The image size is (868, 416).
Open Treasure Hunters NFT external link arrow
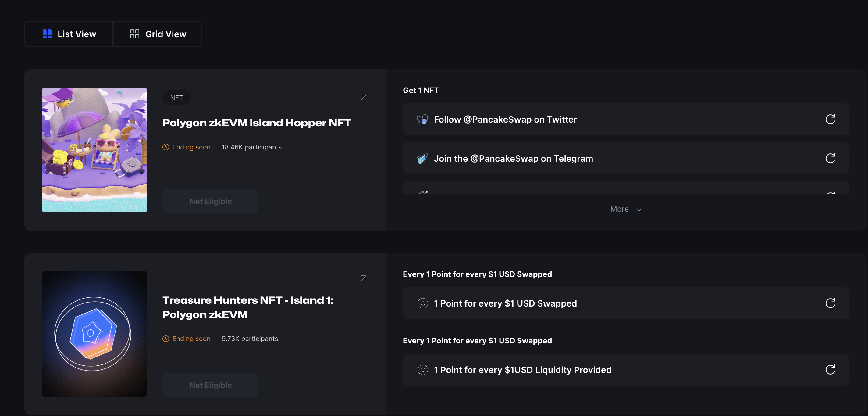tap(363, 278)
